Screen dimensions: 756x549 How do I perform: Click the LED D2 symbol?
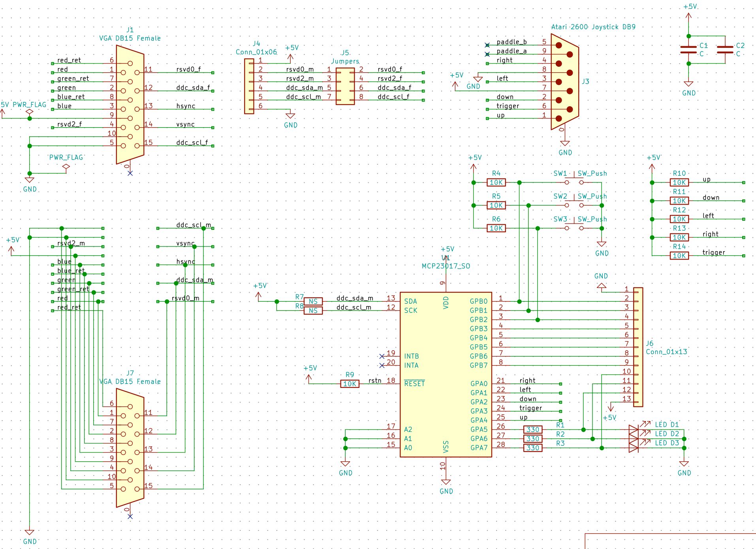pos(634,439)
